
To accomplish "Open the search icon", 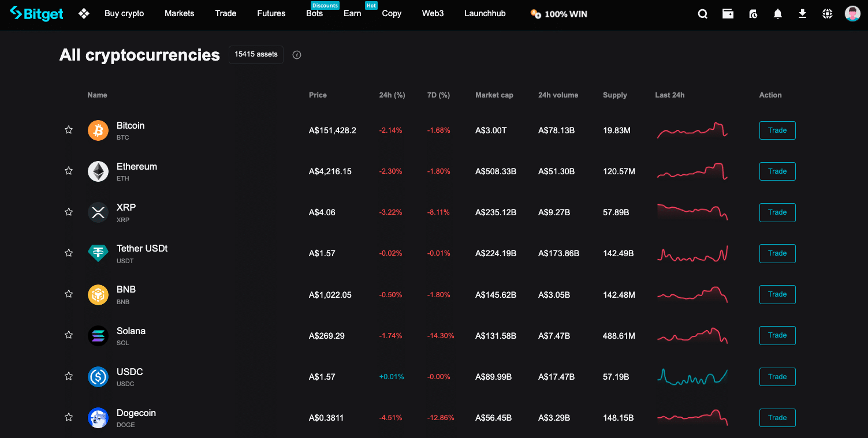I will click(702, 13).
